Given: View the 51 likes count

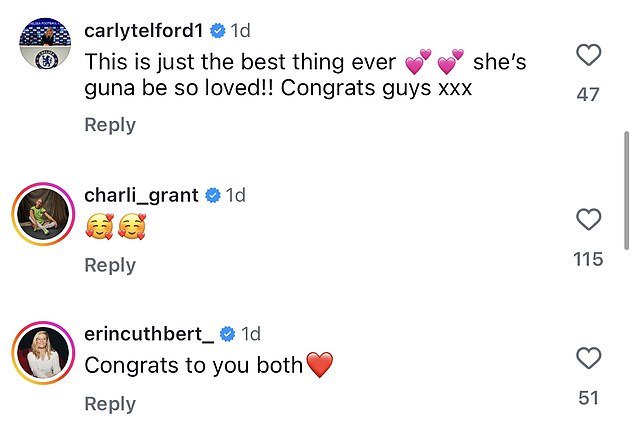Looking at the screenshot, I should 589,397.
